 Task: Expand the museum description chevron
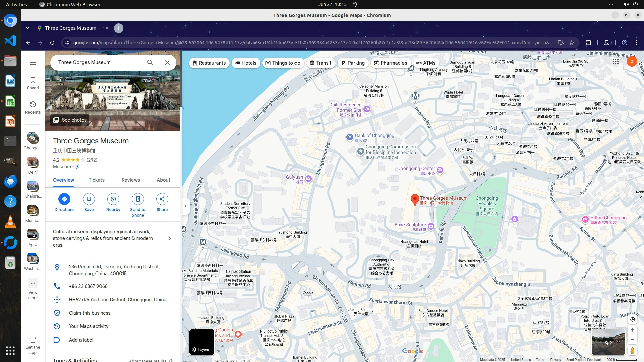point(169,238)
